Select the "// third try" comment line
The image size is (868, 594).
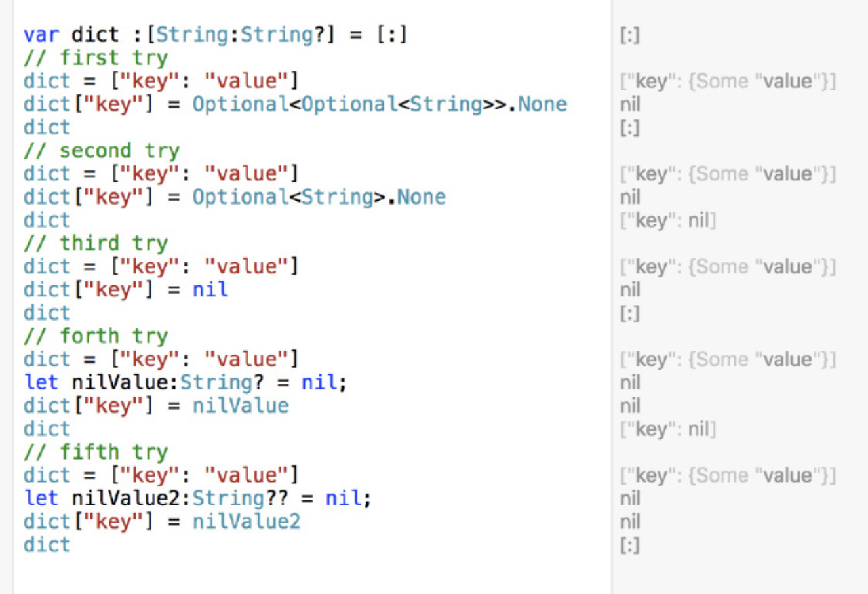96,243
